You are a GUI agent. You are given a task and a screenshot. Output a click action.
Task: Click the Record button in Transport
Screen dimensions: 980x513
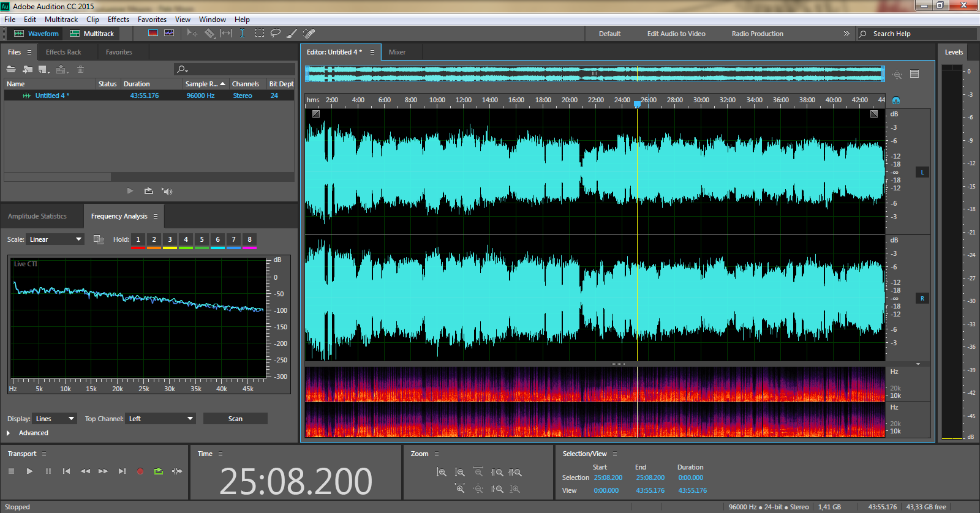tap(140, 471)
